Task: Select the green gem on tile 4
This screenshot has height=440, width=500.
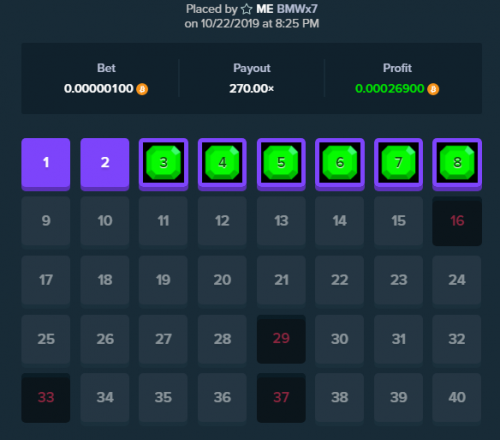Action: pos(222,162)
